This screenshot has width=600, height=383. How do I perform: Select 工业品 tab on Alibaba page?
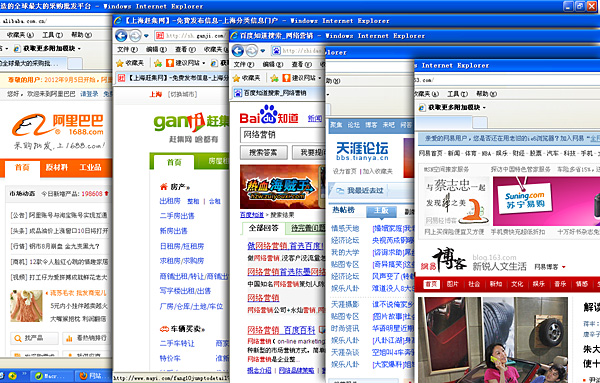[90, 167]
